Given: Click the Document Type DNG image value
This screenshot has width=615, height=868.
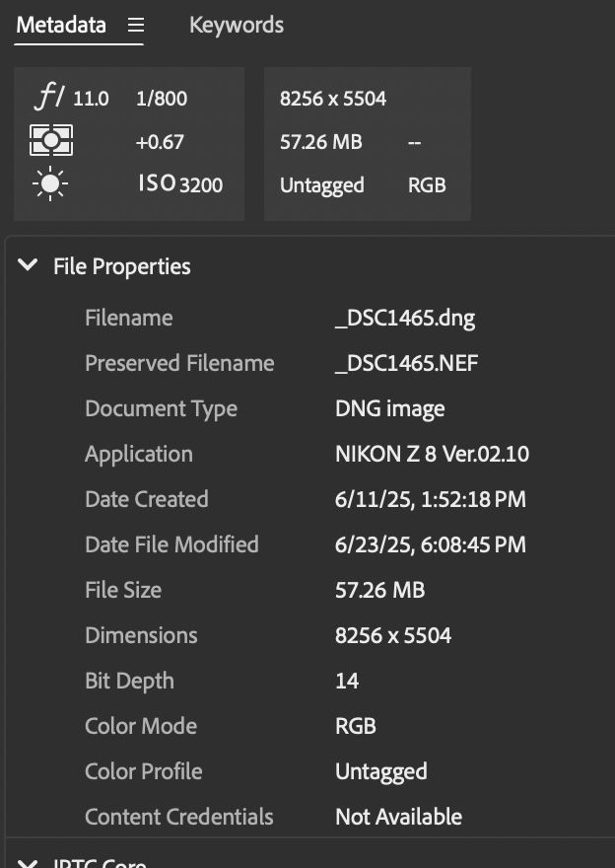Looking at the screenshot, I should [389, 408].
